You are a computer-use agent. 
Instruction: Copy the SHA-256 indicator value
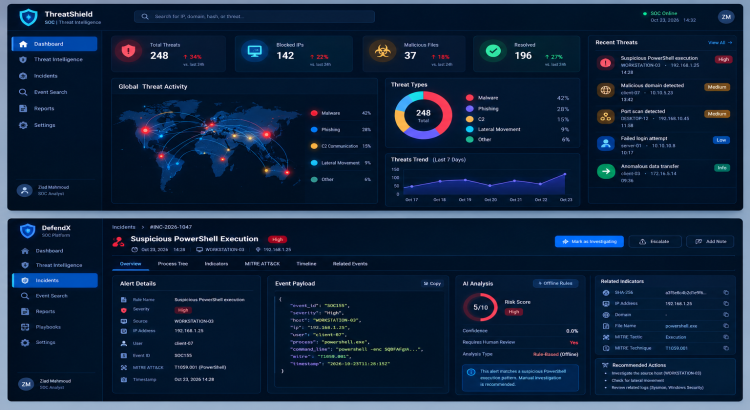point(726,293)
